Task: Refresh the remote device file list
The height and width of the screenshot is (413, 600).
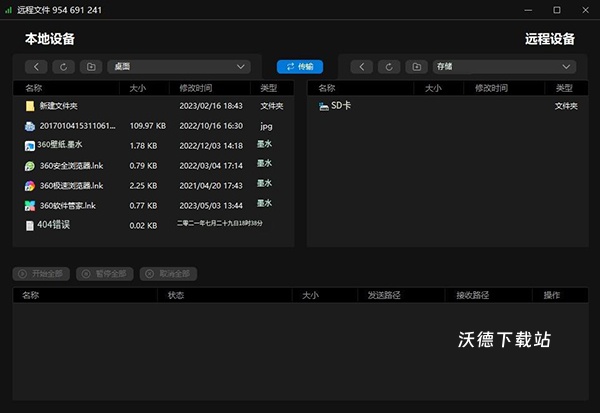Action: coord(389,67)
